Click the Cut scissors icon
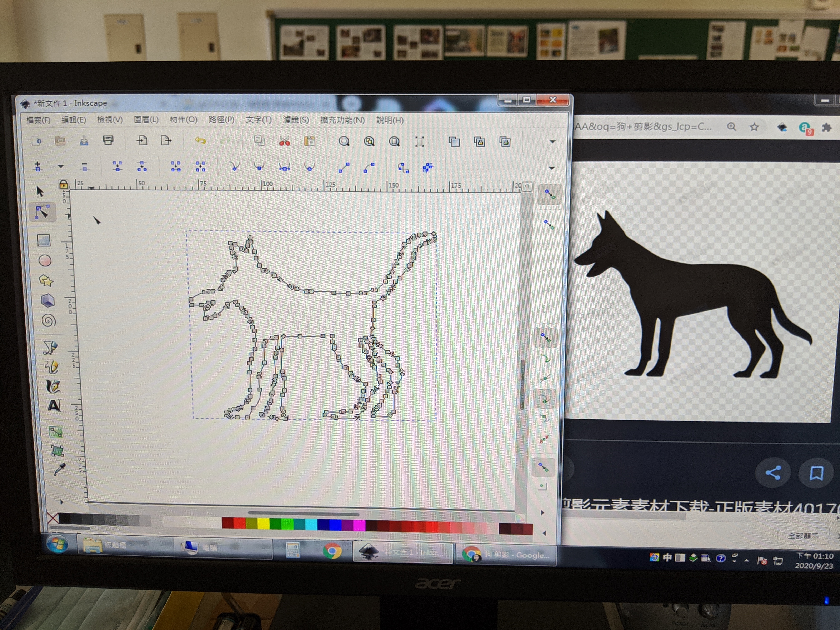 (x=284, y=141)
